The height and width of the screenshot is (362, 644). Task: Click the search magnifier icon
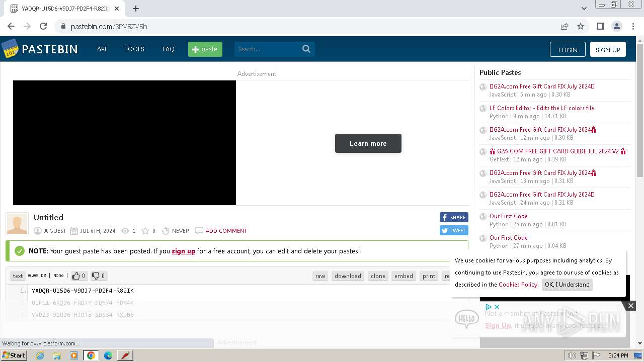[x=306, y=49]
